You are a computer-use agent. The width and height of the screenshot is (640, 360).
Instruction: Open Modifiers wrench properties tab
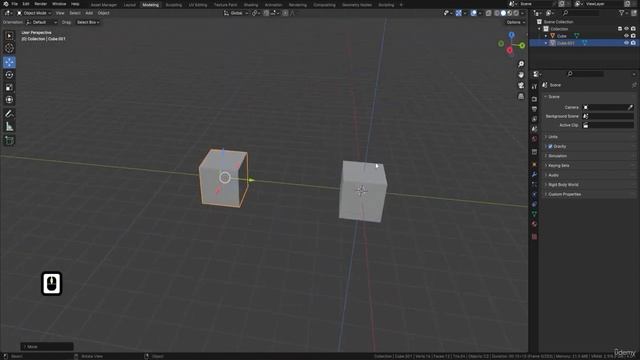click(x=534, y=174)
